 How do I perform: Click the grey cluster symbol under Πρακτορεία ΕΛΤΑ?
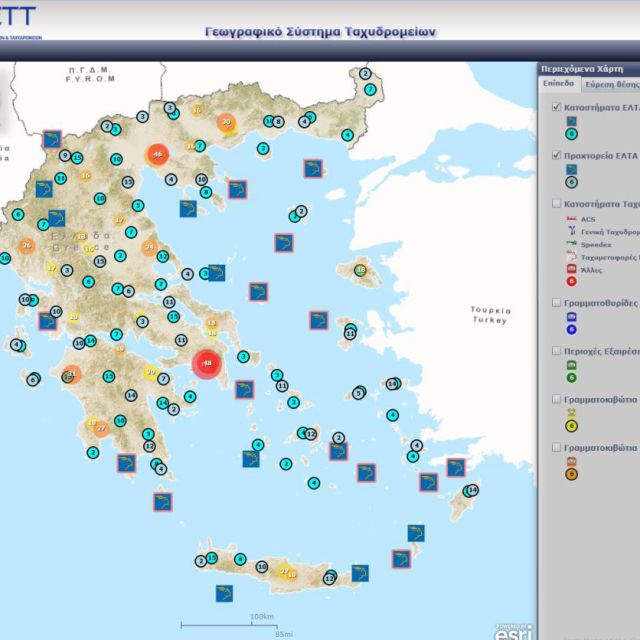click(571, 182)
